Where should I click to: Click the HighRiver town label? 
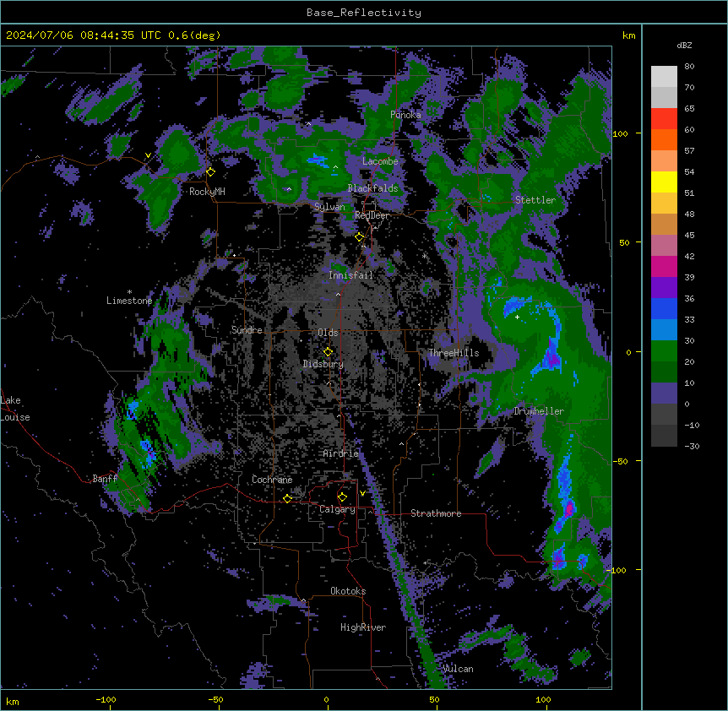(363, 627)
